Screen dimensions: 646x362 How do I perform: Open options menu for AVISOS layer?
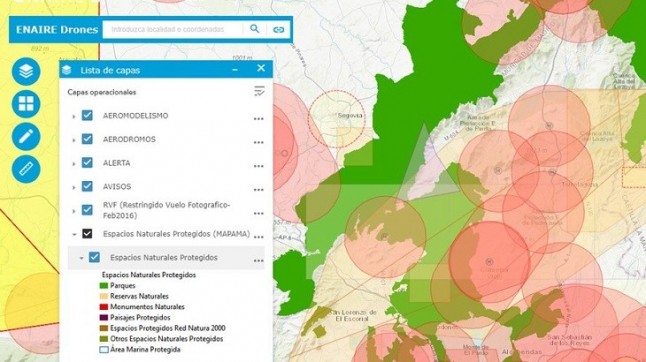[258, 190]
